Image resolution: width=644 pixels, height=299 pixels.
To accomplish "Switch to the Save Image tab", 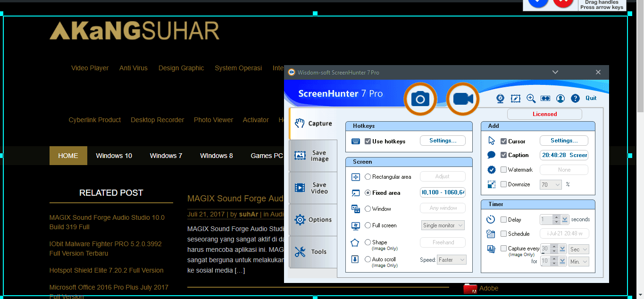I will [x=313, y=156].
